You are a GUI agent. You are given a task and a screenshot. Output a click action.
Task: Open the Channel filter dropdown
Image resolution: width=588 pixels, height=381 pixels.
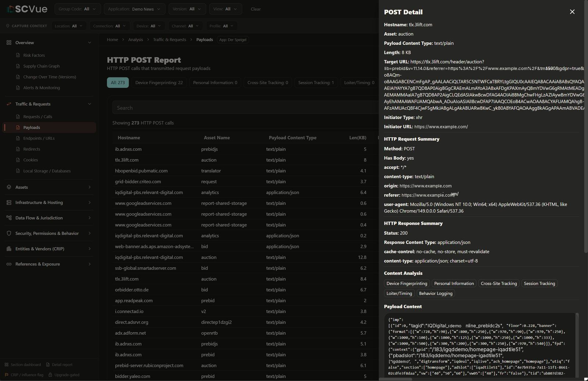pos(185,26)
